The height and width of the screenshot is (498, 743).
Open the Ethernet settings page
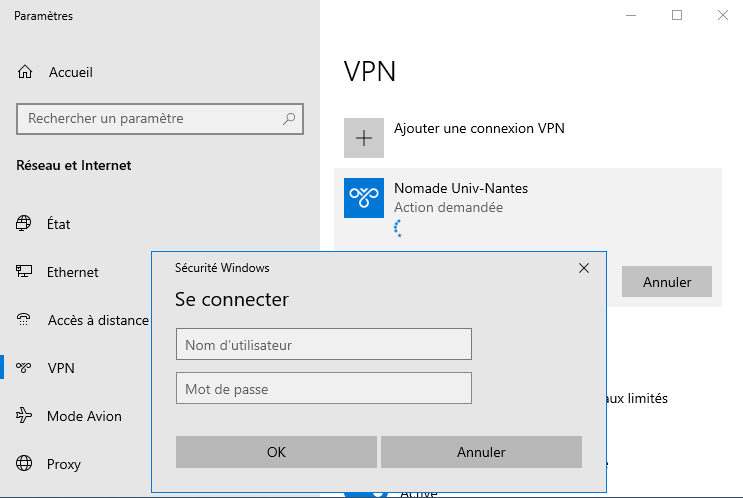click(72, 272)
